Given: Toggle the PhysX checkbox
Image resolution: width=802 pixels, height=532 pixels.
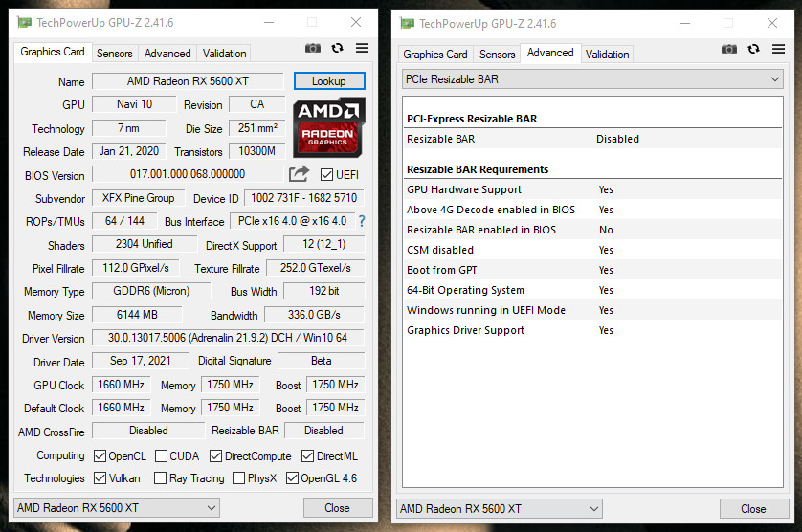Looking at the screenshot, I should click(x=238, y=478).
